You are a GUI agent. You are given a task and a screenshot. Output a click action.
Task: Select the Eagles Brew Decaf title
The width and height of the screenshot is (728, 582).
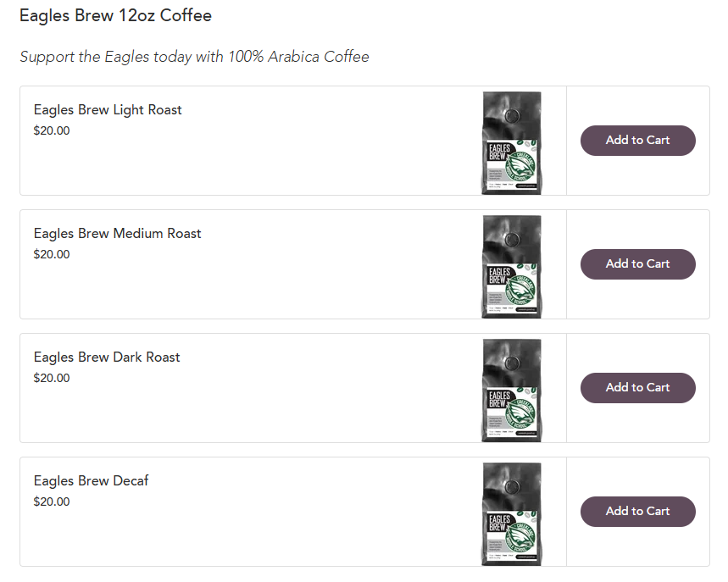pyautogui.click(x=91, y=481)
